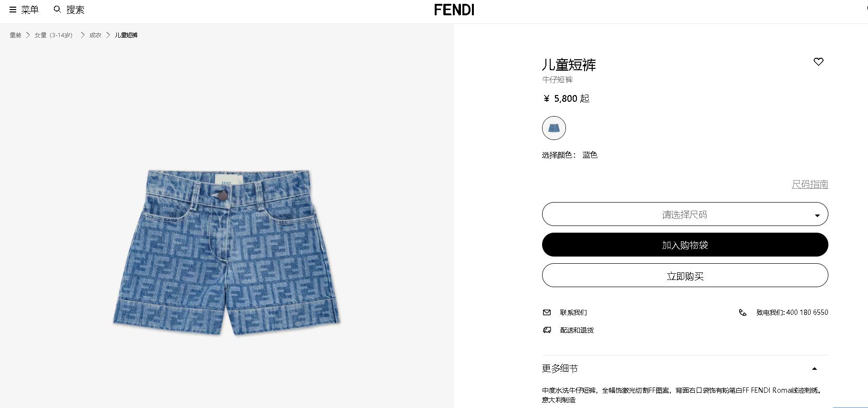Collapse the 更多细节 details section
The image size is (868, 408).
(815, 368)
